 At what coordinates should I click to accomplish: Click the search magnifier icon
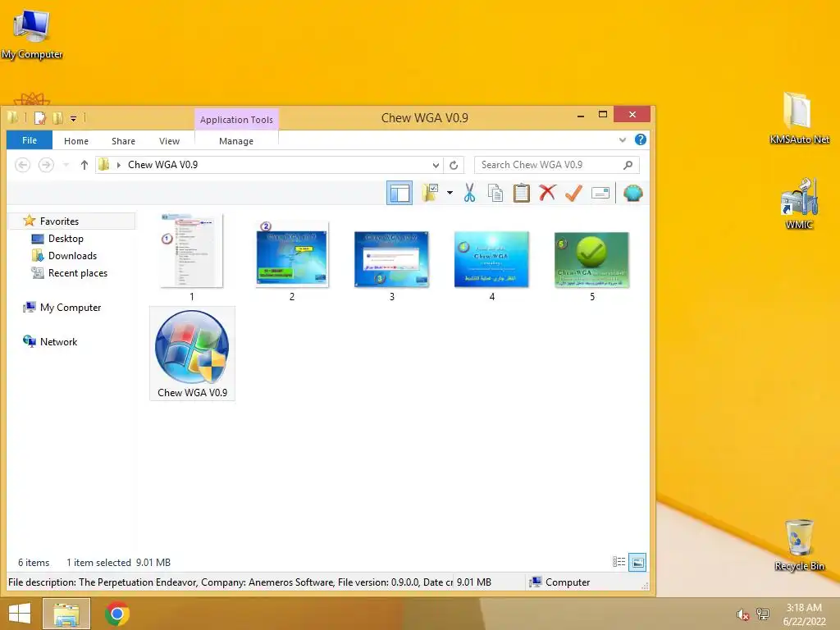628,165
